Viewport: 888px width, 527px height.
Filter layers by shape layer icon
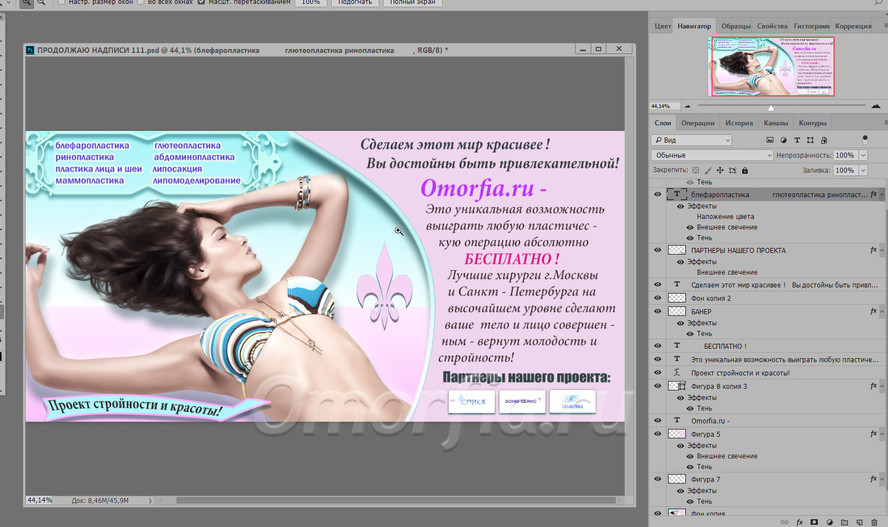coord(810,140)
